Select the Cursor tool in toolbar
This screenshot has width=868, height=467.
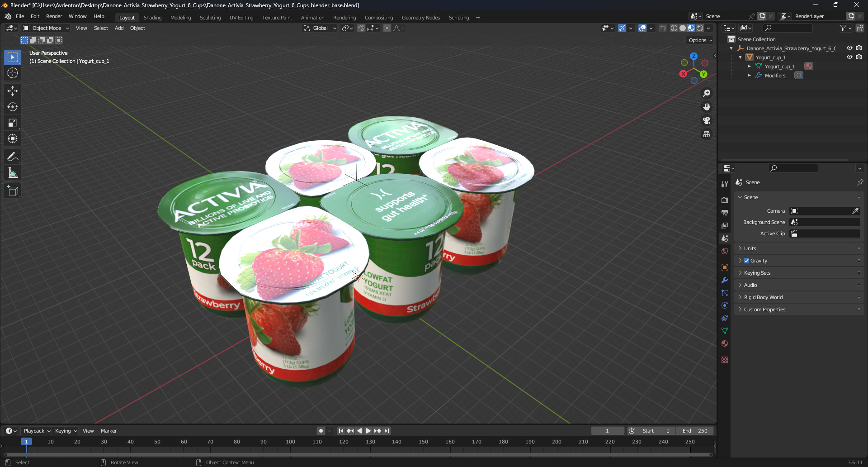coord(13,73)
